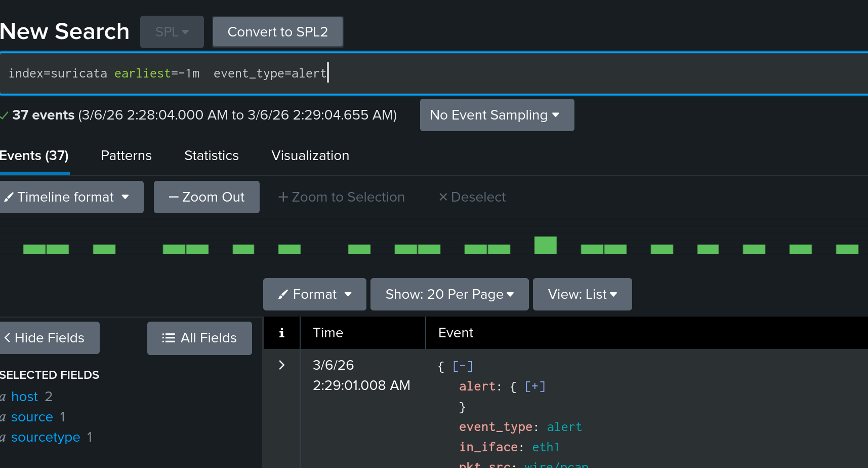Expand the first event row with the chevron
Screen dimensions: 868x468
click(x=282, y=365)
